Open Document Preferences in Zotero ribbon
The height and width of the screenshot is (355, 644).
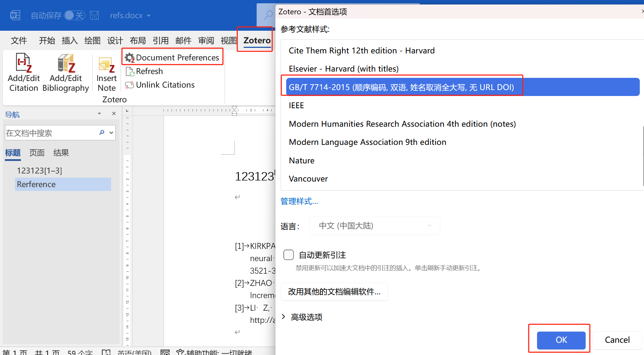click(172, 57)
